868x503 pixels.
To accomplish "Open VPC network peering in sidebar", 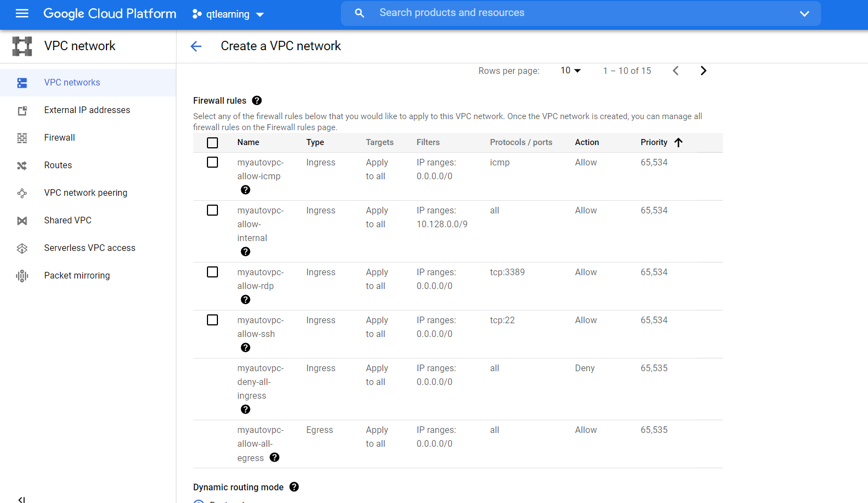I will point(88,193).
